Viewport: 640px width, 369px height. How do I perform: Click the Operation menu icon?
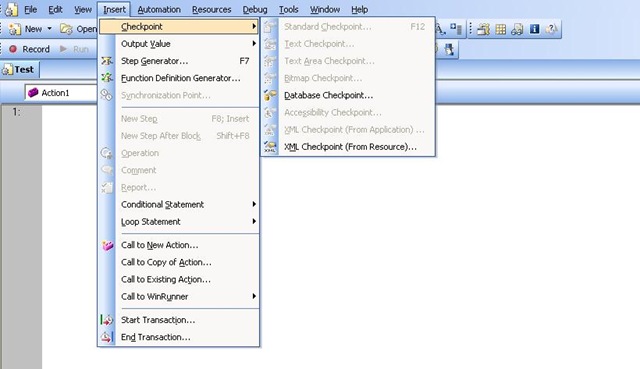pos(106,153)
